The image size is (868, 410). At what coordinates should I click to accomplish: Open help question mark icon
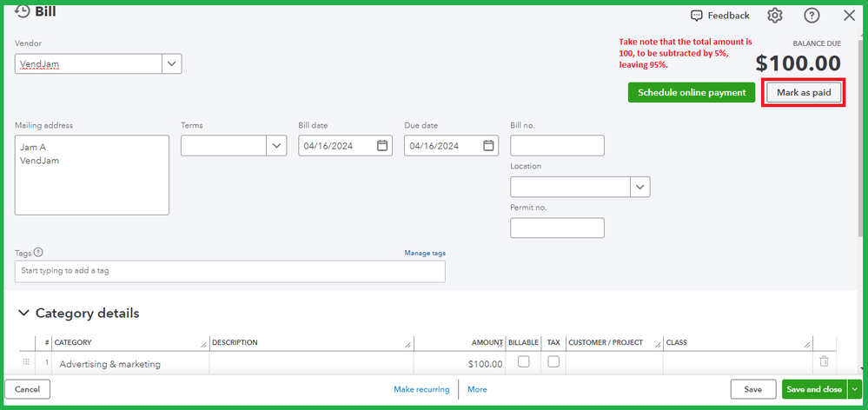811,16
